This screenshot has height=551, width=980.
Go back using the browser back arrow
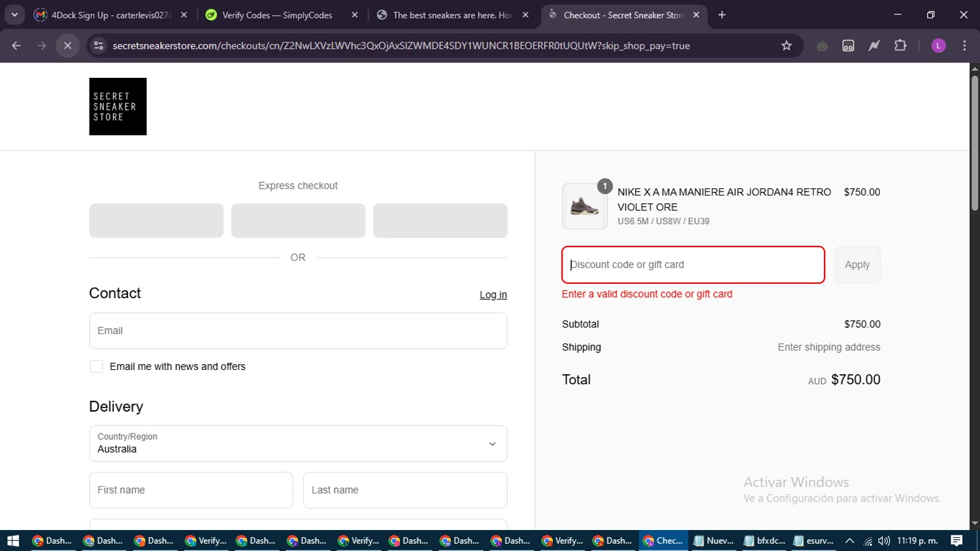(16, 46)
